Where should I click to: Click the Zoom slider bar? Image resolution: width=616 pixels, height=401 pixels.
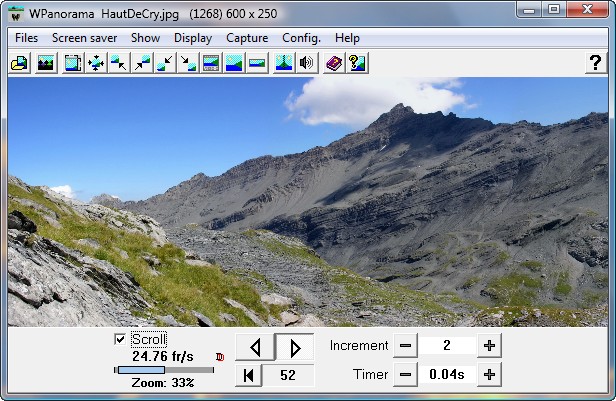click(164, 370)
